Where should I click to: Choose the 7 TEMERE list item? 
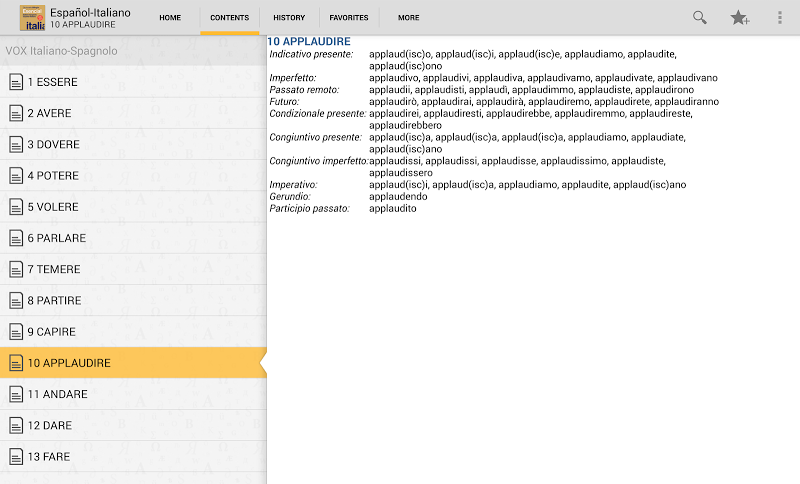[x=133, y=269]
